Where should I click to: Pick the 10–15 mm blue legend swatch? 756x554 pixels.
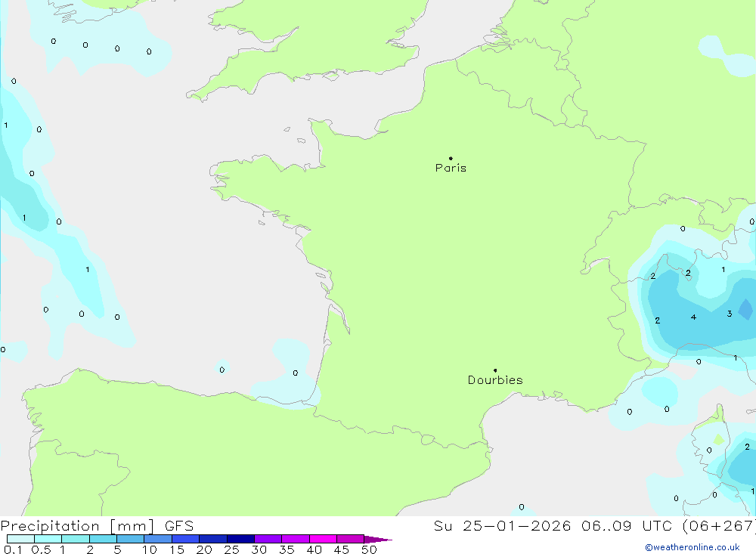click(158, 539)
